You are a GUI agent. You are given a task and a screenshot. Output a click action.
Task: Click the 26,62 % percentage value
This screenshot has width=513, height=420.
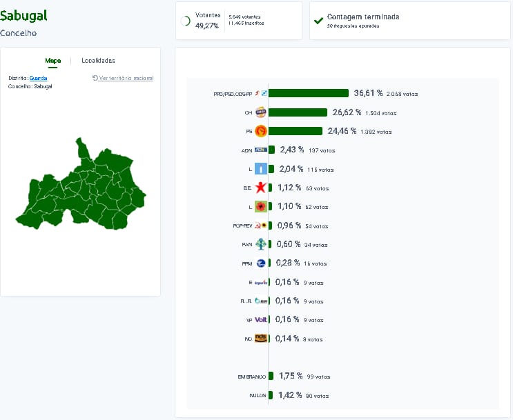click(347, 112)
